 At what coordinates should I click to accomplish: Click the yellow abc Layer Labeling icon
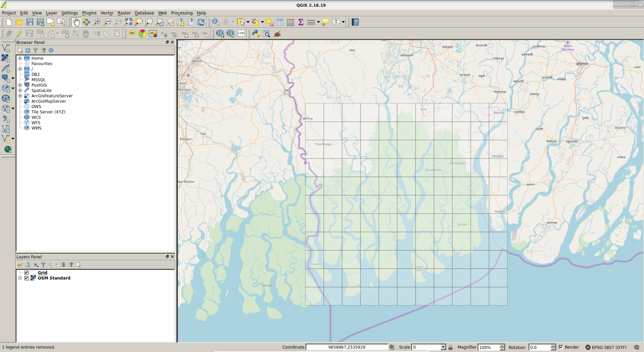click(x=132, y=33)
